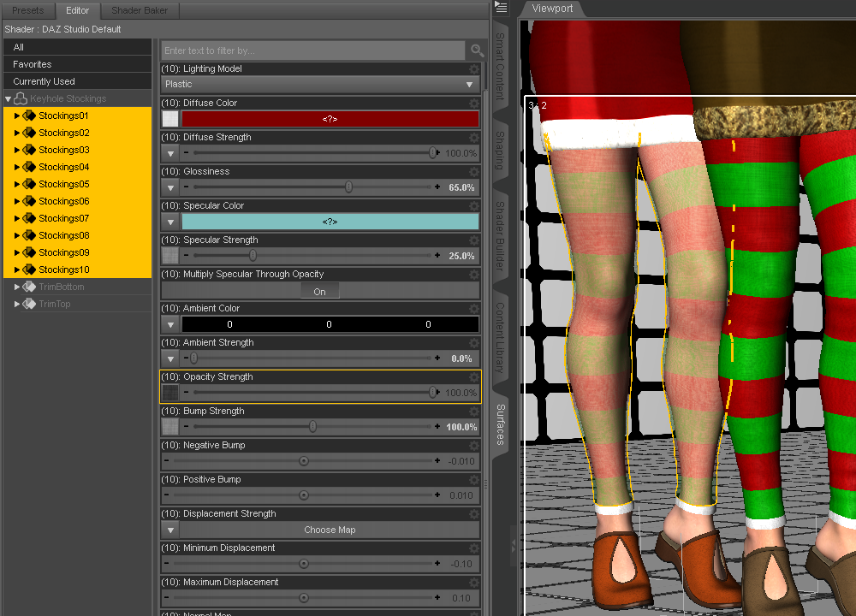Click the Diffuse Color texture map thumbnail

(170, 119)
